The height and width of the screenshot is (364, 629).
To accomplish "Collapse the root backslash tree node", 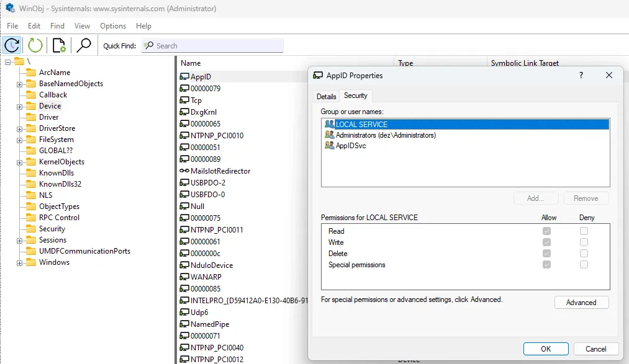I will (x=8, y=61).
